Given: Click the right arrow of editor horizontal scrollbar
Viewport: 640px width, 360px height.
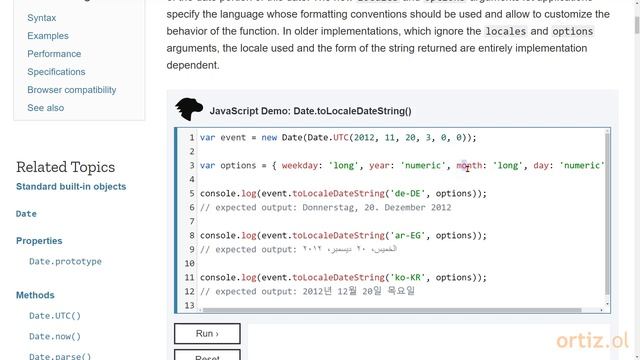Looking at the screenshot, I should click(x=601, y=310).
